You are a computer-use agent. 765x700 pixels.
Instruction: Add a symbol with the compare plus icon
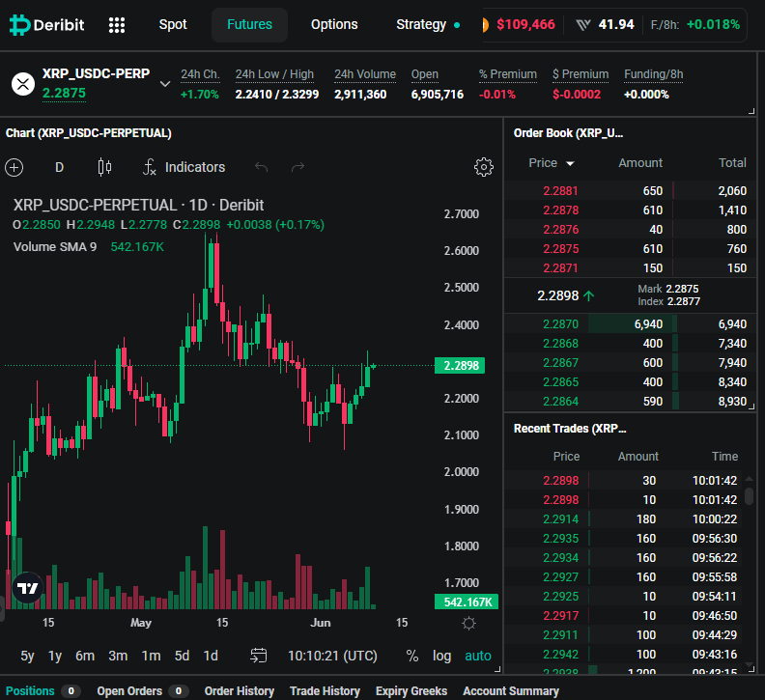[x=14, y=167]
